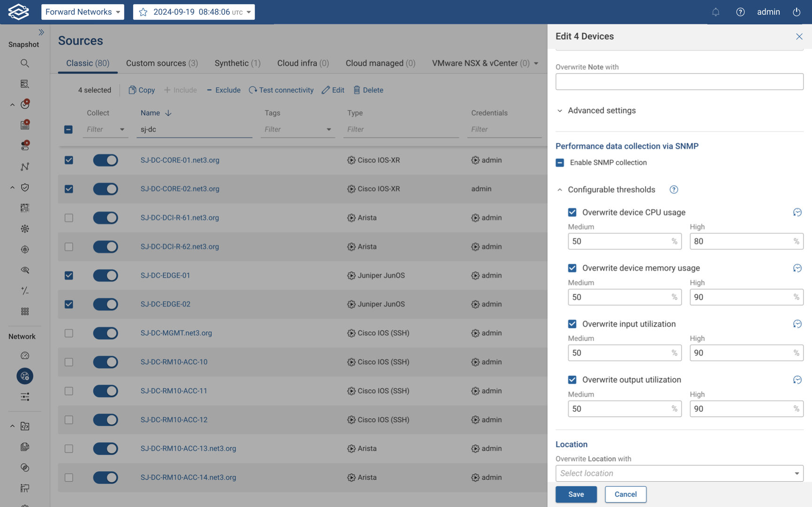Open the help question-mark icon
This screenshot has height=507, width=812.
pos(740,12)
